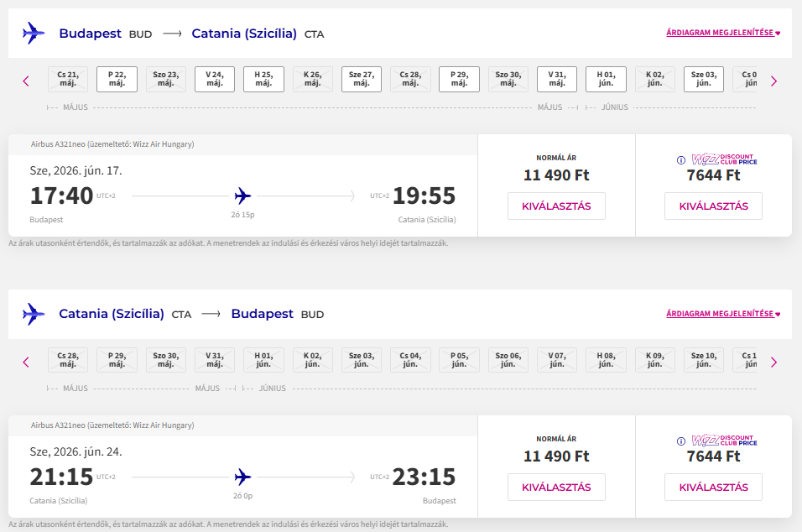Select outbound date Sze 27, máj.

pos(362,79)
